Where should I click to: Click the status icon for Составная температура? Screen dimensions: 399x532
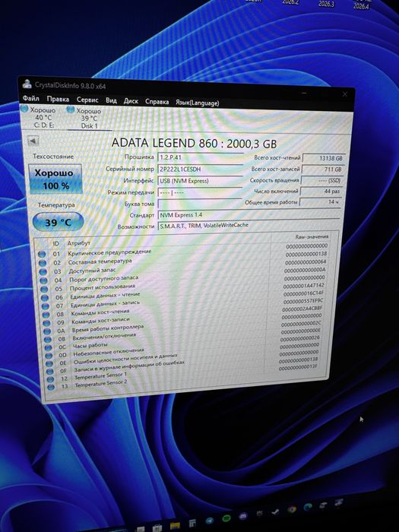(x=43, y=263)
